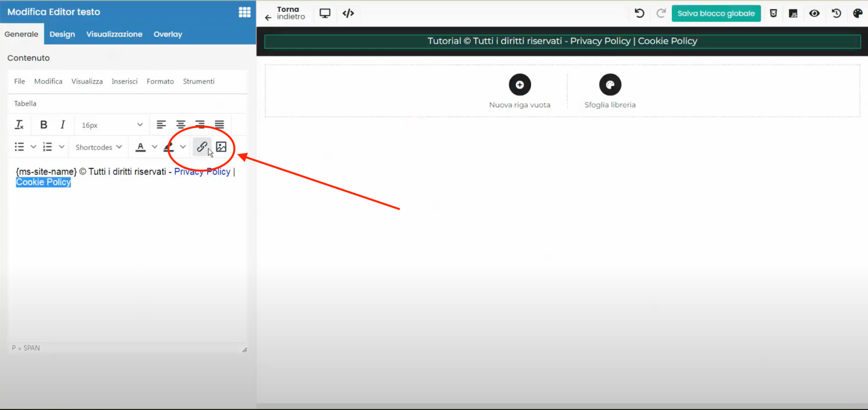The width and height of the screenshot is (868, 410).
Task: Click the Insert link icon
Action: [202, 147]
